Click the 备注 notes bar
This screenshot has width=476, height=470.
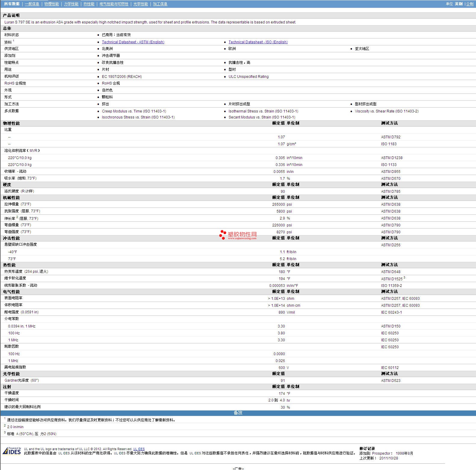click(238, 413)
